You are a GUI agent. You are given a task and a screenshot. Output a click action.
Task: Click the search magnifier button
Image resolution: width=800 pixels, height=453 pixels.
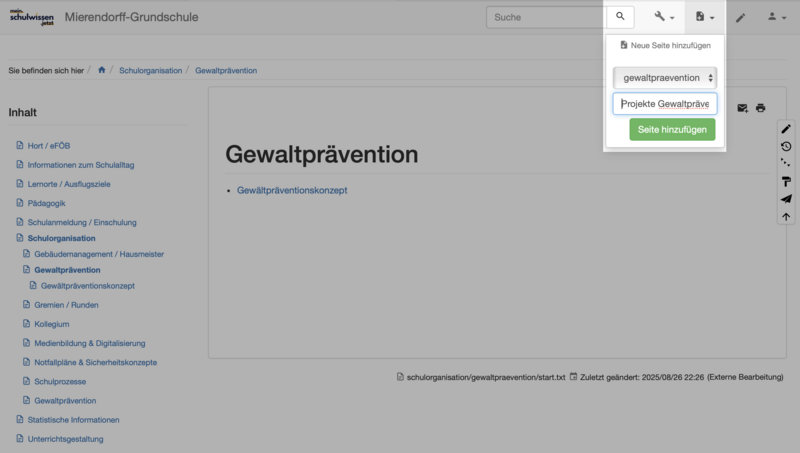coord(620,17)
